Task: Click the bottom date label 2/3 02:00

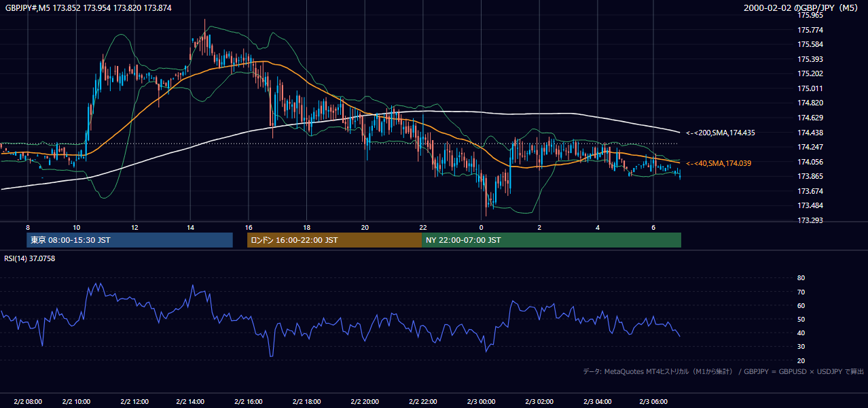Action: click(539, 401)
